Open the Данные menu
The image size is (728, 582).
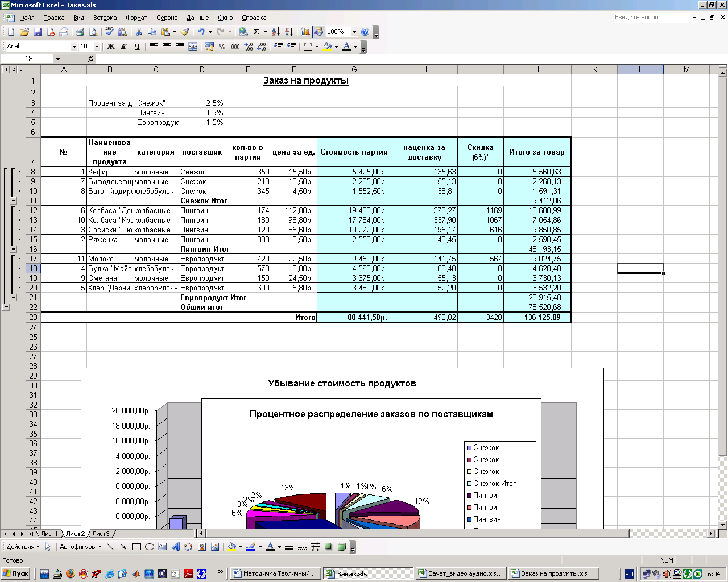197,18
